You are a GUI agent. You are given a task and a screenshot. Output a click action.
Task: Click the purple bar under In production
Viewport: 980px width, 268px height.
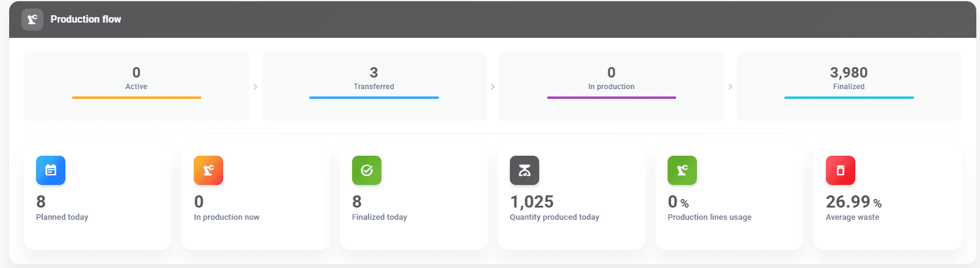click(611, 98)
